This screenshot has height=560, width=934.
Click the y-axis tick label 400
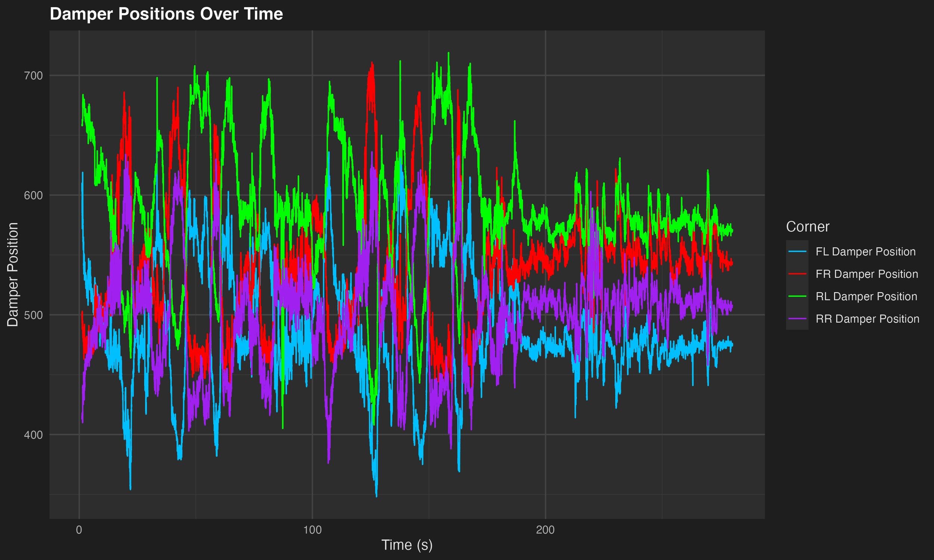pyautogui.click(x=34, y=435)
